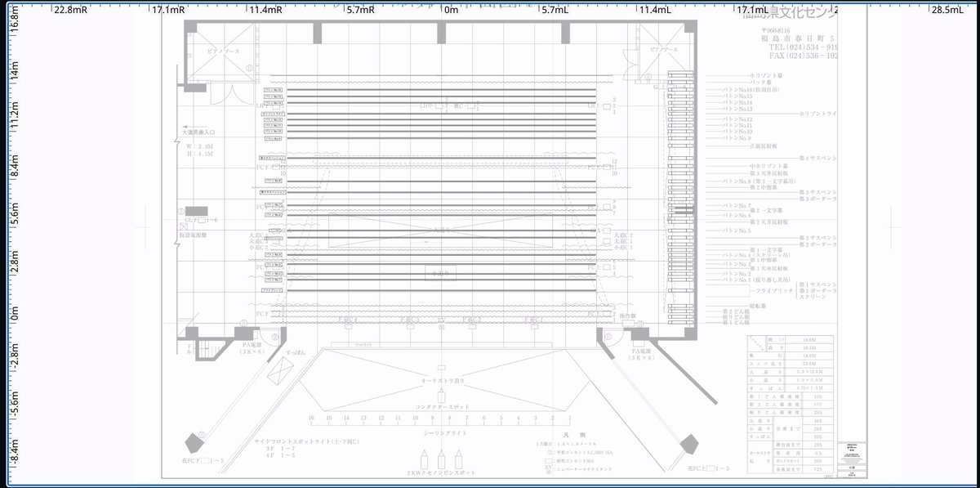Click the 17.1mL mark on the horizontal ruler
The height and width of the screenshot is (488, 980).
coord(752,11)
